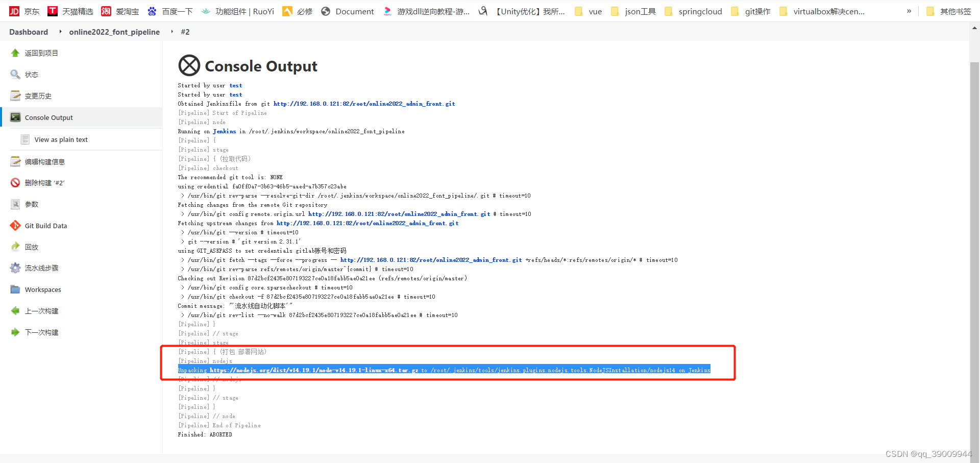Select the 返回到项目 back-to-project icon
Screen dimensions: 980x463
click(15, 53)
